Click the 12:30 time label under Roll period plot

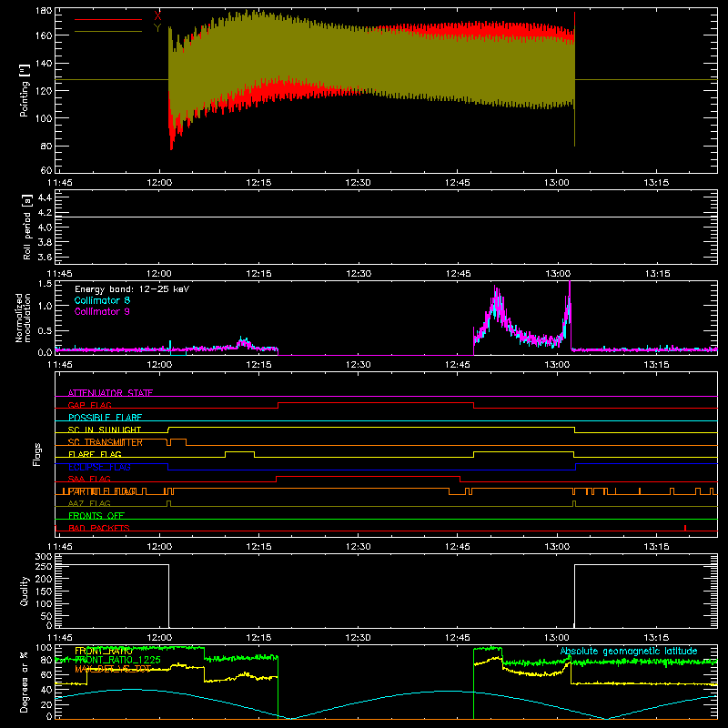coord(359,274)
